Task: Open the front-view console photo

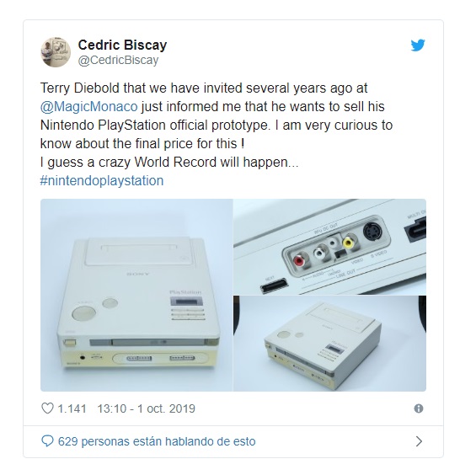Action: pos(136,295)
